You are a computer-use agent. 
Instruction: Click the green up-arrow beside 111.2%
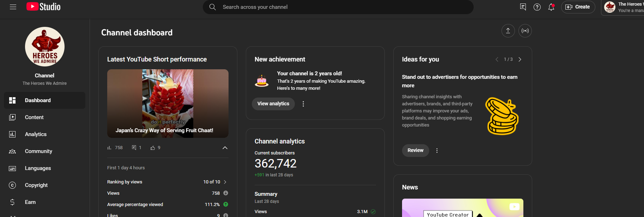click(x=226, y=205)
